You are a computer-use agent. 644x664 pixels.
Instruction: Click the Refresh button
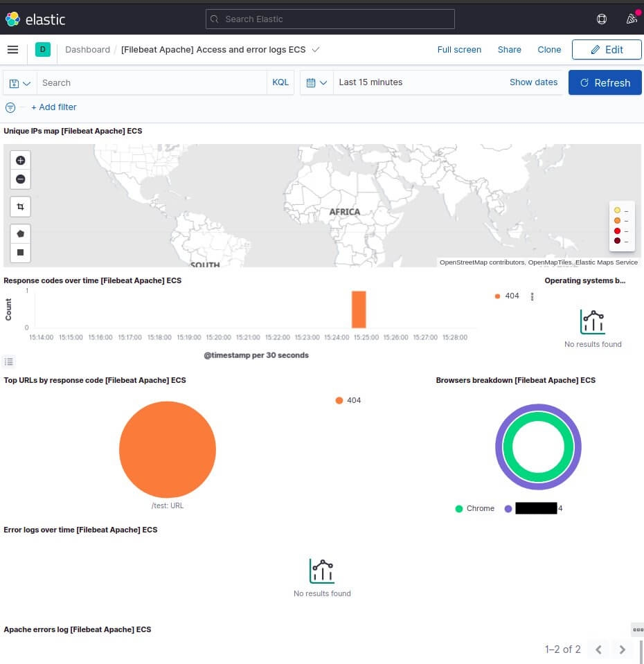click(605, 83)
